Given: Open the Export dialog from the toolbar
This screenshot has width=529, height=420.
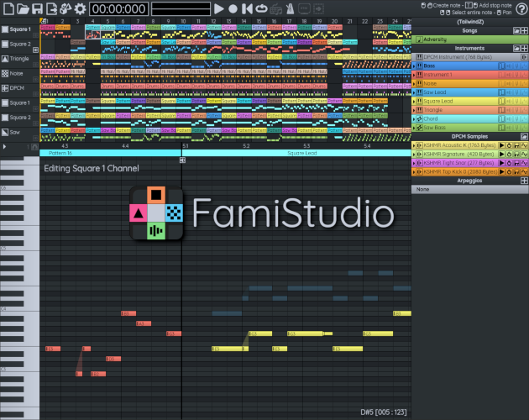Looking at the screenshot, I should 51,8.
